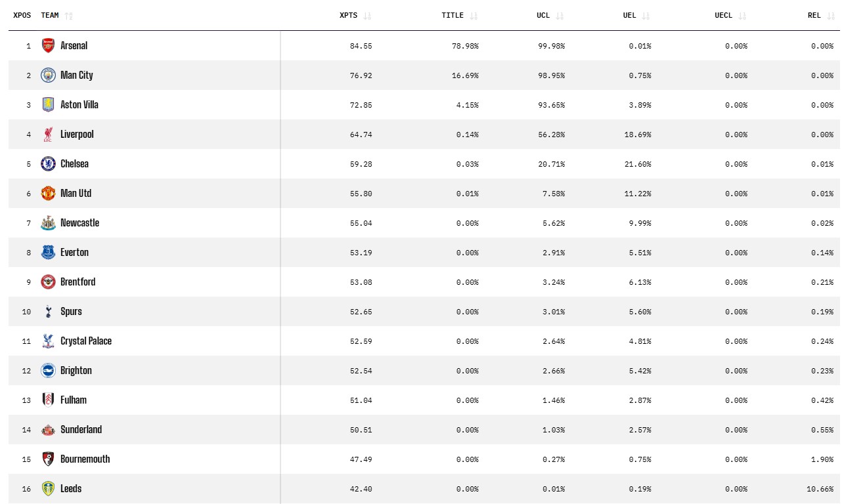Sort by UCL column sort arrows
Screen dimensions: 842x504
(560, 16)
